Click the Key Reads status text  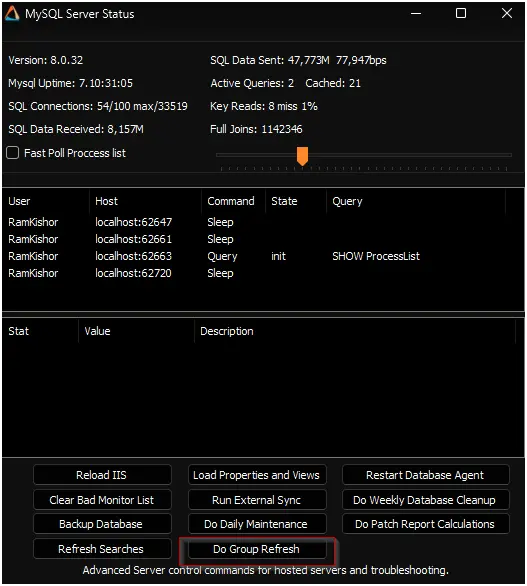point(264,106)
